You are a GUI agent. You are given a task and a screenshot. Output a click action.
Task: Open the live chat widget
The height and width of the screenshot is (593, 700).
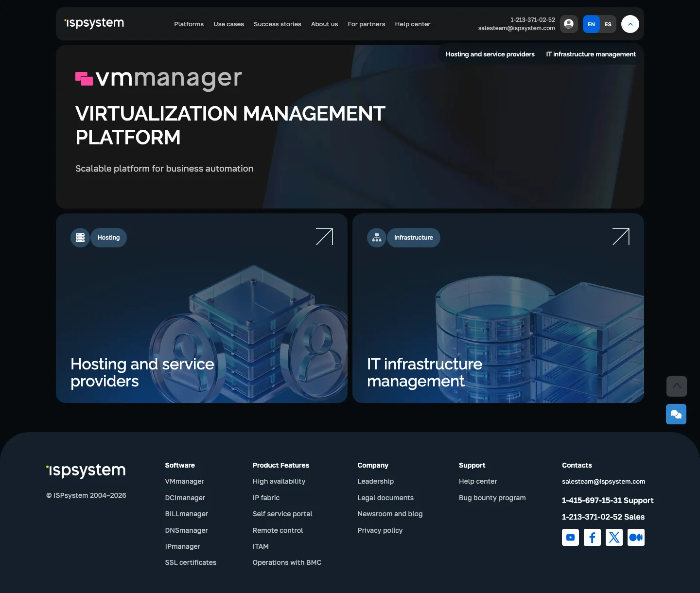(x=676, y=414)
